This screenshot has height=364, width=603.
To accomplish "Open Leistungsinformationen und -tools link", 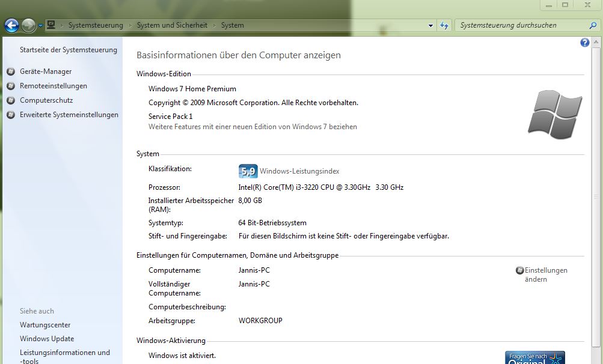I will point(65,356).
